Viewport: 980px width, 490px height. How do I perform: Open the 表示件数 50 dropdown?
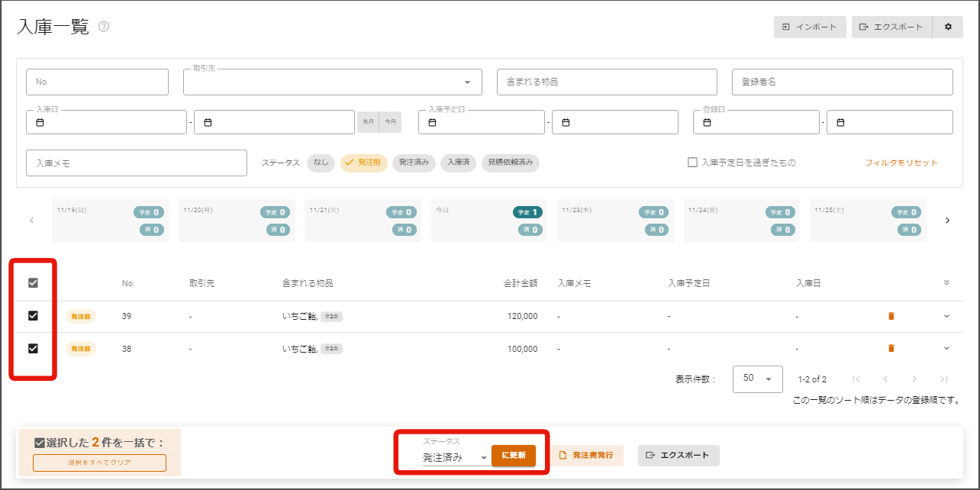point(757,379)
